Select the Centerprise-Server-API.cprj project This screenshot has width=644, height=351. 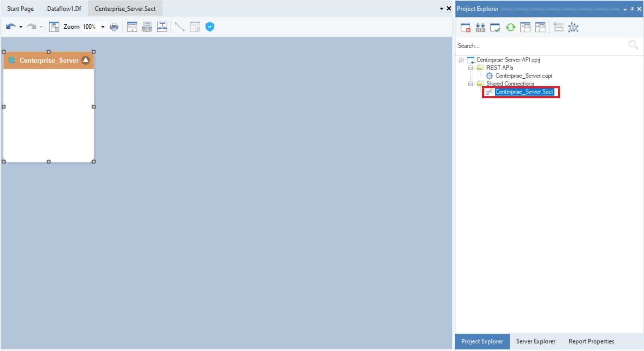[508, 60]
